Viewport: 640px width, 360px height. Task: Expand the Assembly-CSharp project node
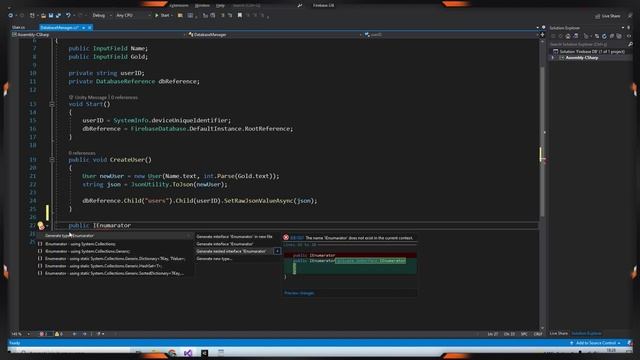tap(553, 58)
